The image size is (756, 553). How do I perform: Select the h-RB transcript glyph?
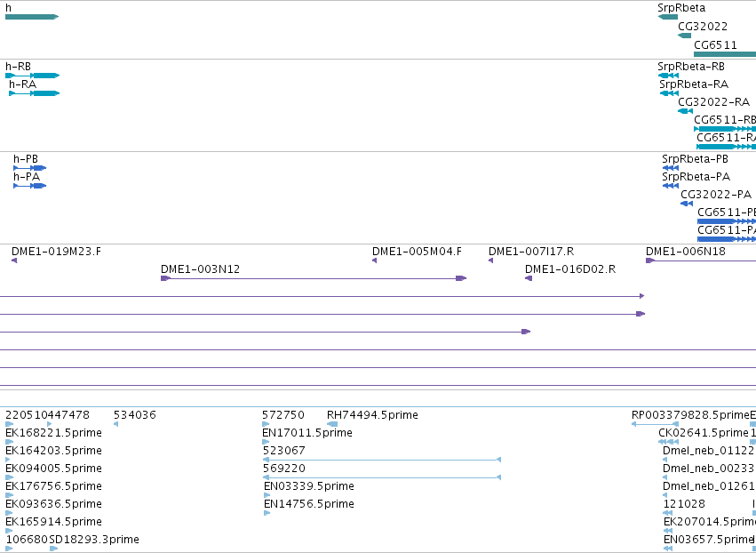[32, 76]
